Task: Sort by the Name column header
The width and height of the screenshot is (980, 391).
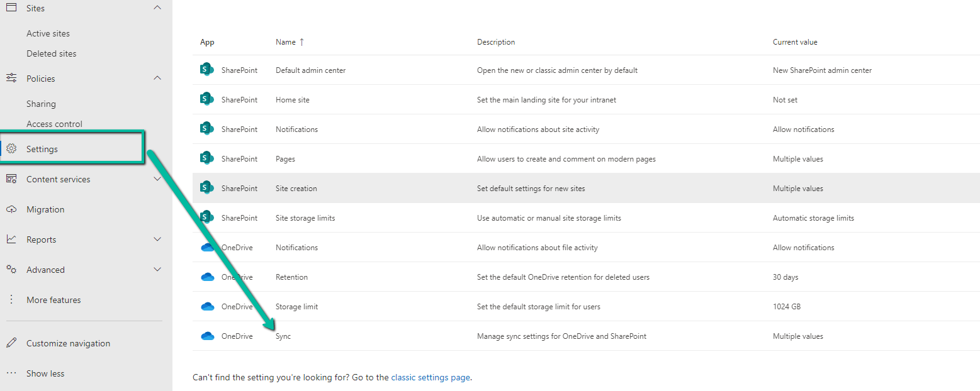Action: pos(286,42)
